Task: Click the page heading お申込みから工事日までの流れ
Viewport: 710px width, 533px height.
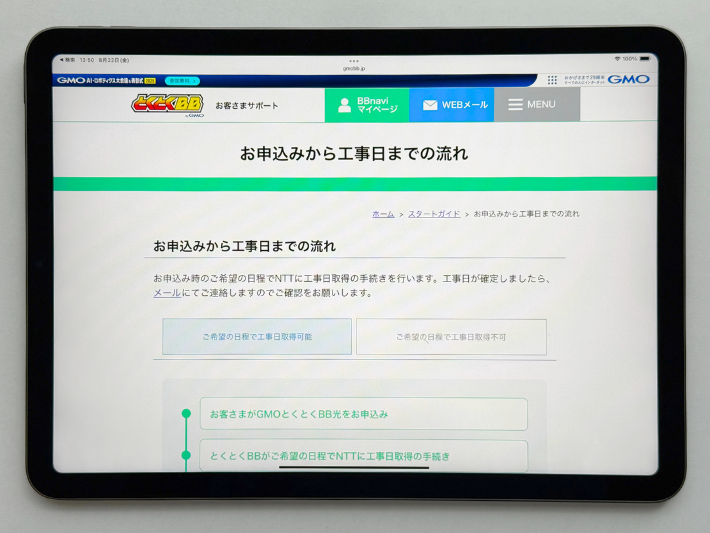Action: pos(354,154)
